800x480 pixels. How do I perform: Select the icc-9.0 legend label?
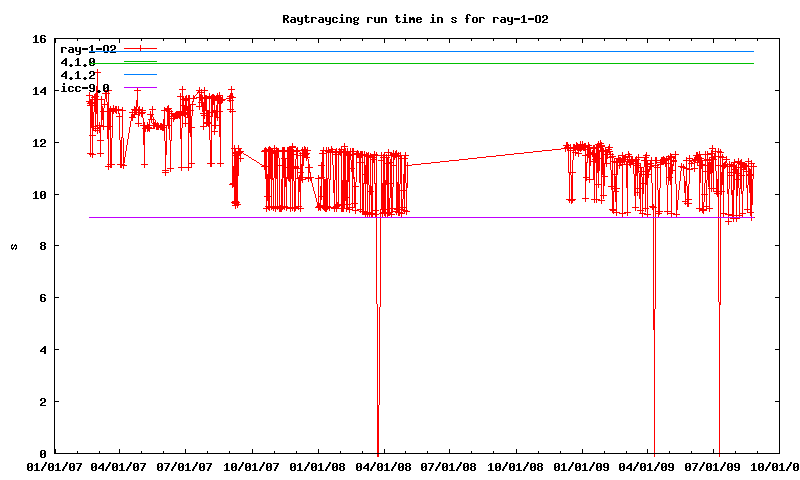coord(85,88)
